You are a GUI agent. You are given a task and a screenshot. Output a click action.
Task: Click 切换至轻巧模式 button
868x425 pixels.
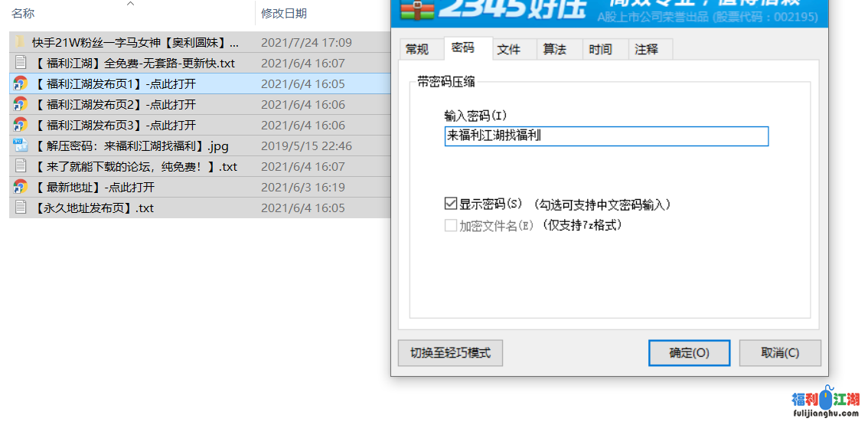coord(450,353)
